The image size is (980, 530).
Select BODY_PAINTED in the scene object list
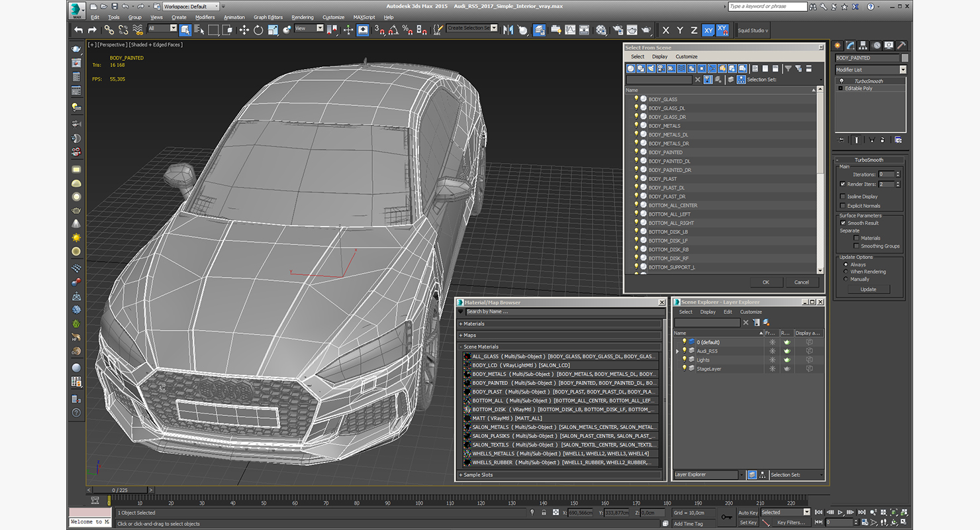[665, 152]
